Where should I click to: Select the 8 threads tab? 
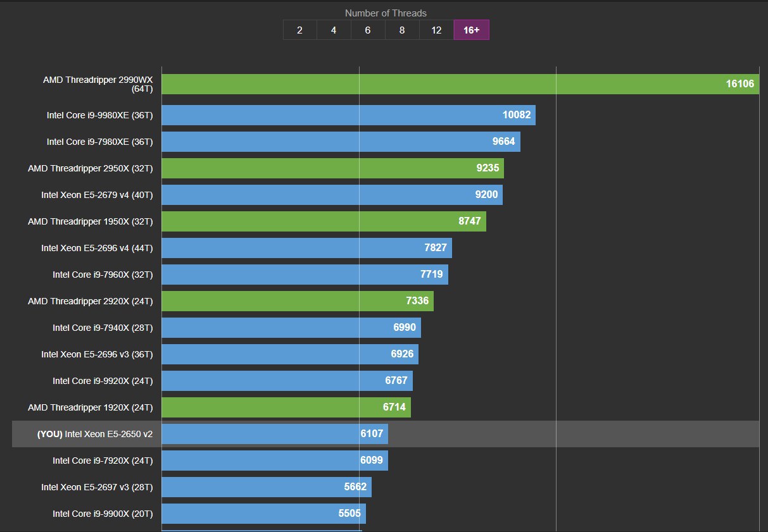click(x=402, y=30)
